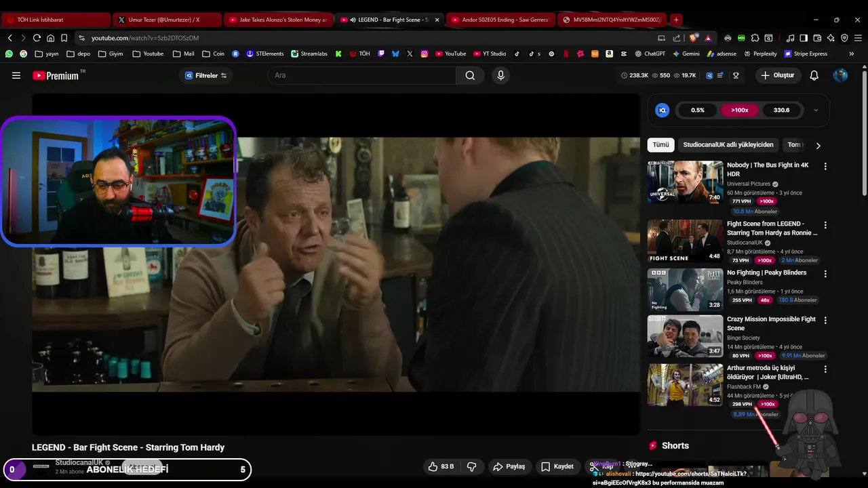The height and width of the screenshot is (488, 868).
Task: Switch to the Andor S02E05 Ending tab
Action: 500,20
